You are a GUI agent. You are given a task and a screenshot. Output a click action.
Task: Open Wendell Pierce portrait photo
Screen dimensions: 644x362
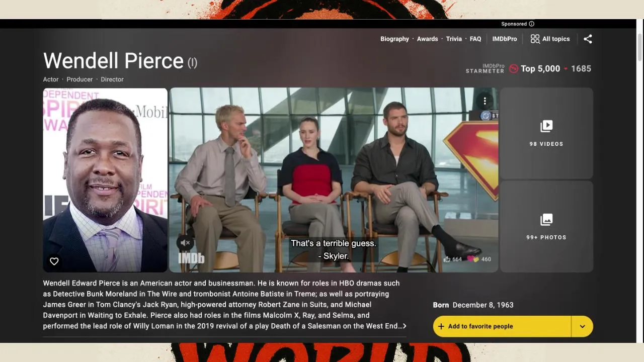[x=105, y=180]
